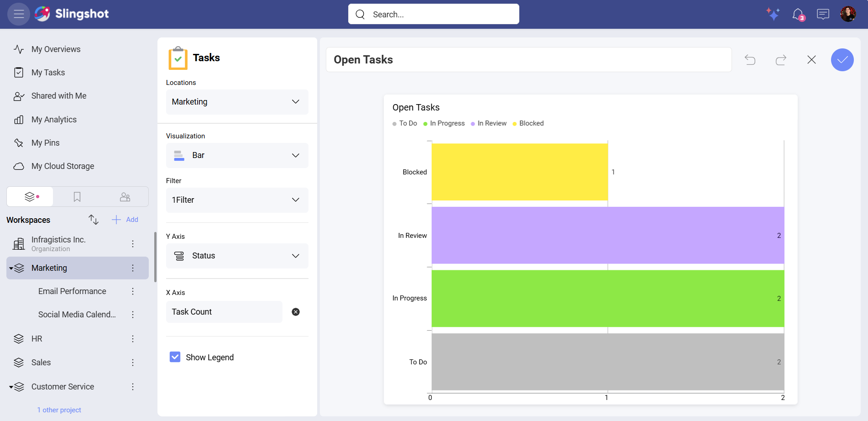This screenshot has height=421, width=868.
Task: Open the Shared with Me section
Action: (x=58, y=95)
